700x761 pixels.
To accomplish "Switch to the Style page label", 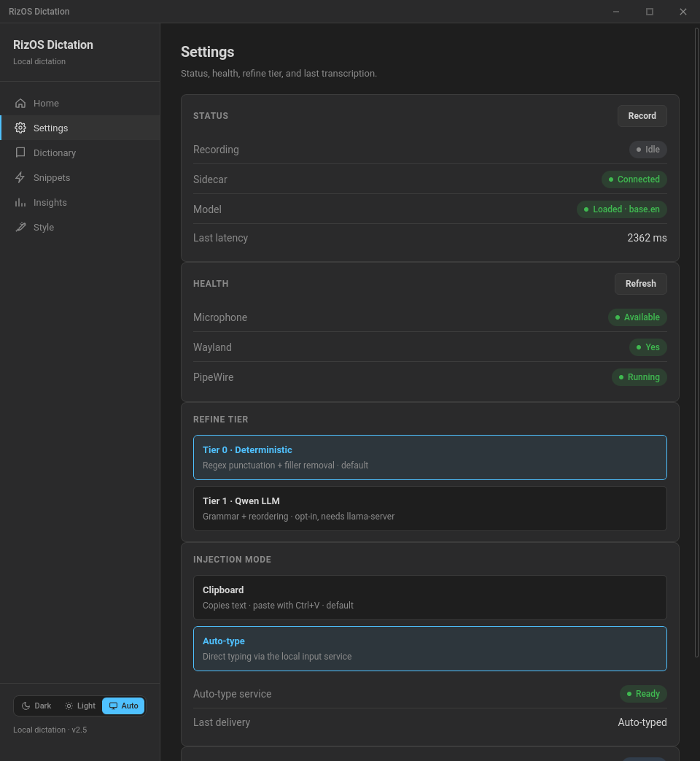I will pyautogui.click(x=44, y=227).
